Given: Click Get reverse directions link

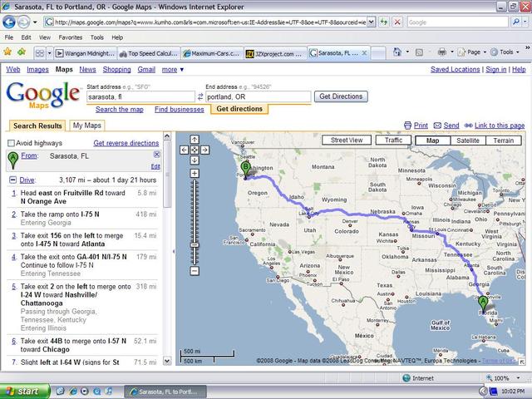Looking at the screenshot, I should click(x=126, y=143).
